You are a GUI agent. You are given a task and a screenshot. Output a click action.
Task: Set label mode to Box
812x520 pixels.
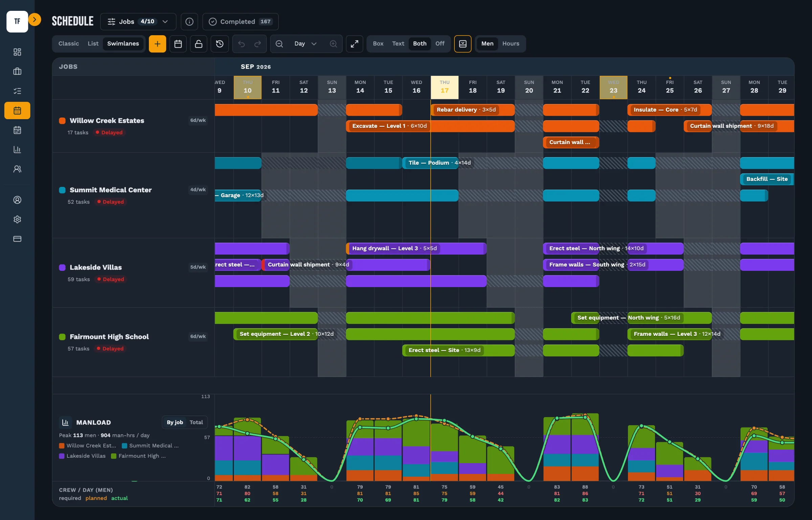(x=378, y=44)
